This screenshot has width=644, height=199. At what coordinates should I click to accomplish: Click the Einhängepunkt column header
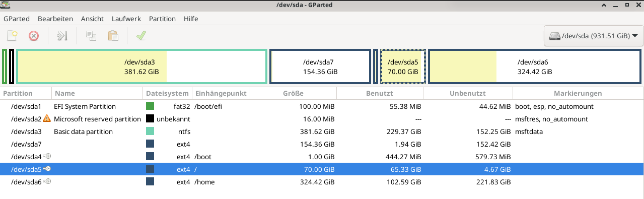click(221, 93)
